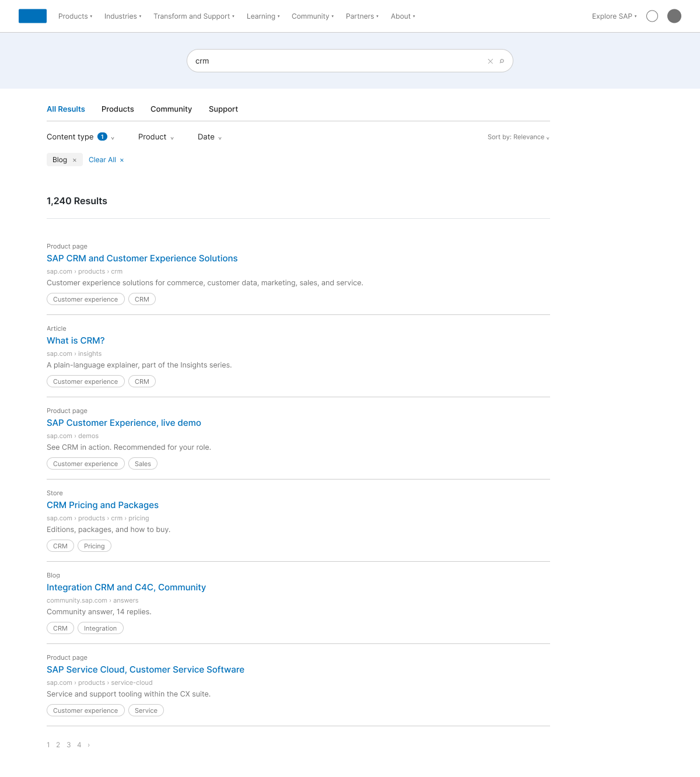Open "Integration CRM and C4C, Community" result

[x=126, y=587]
